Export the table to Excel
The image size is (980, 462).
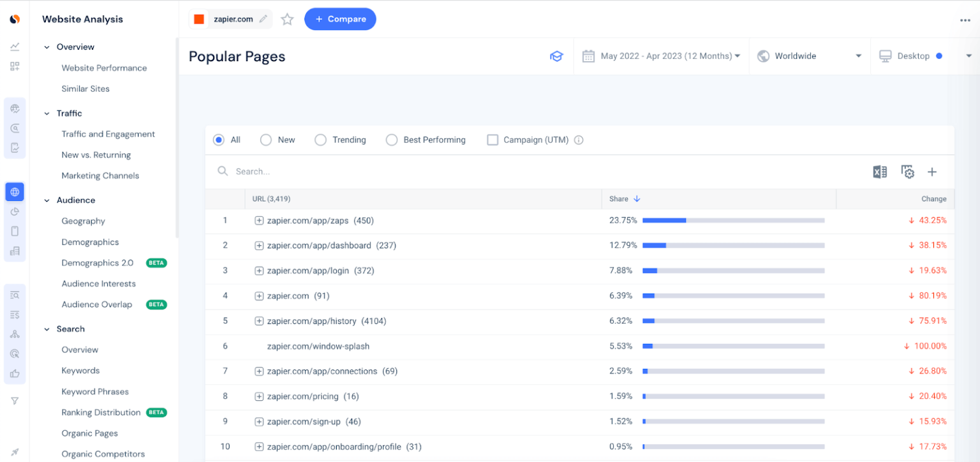(x=880, y=172)
